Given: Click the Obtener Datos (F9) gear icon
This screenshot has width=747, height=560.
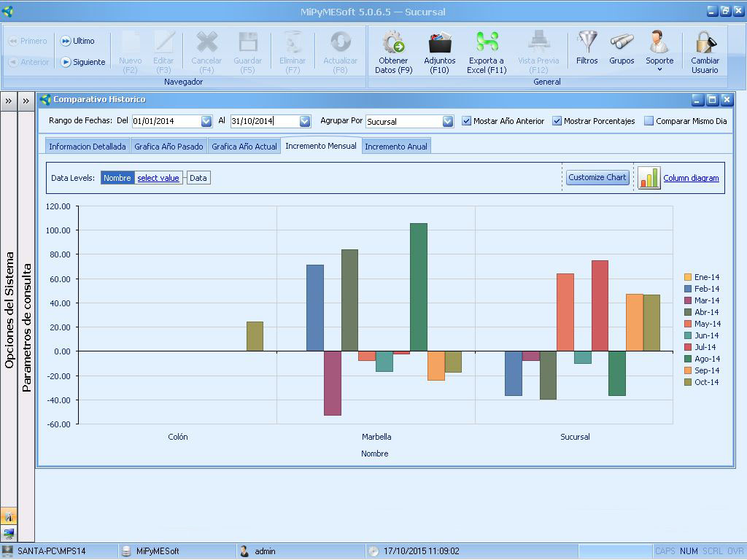Looking at the screenshot, I should [393, 42].
